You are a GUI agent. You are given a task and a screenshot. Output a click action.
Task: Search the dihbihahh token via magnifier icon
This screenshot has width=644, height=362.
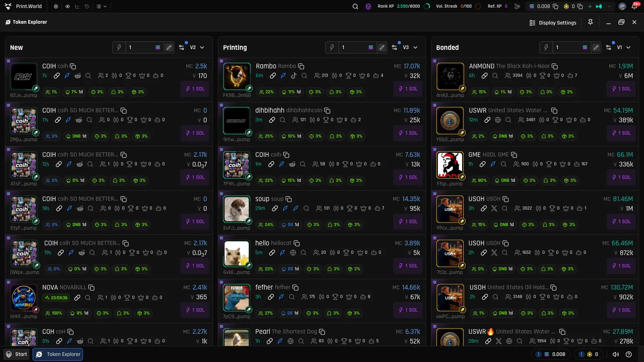tap(283, 120)
